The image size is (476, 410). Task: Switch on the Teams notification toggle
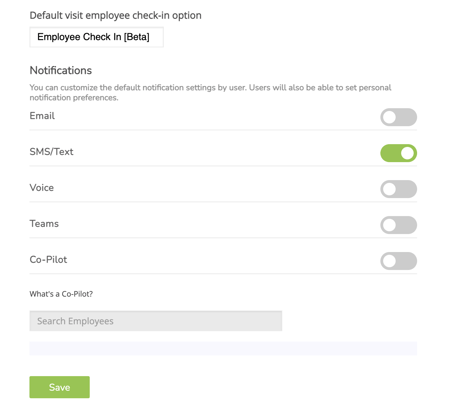398,225
